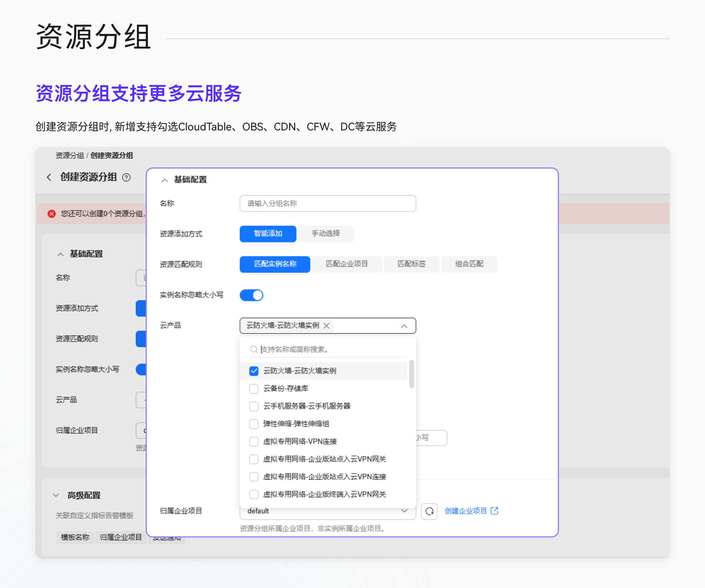
Task: Check the 云备份-存储库 checkbox
Action: click(254, 389)
